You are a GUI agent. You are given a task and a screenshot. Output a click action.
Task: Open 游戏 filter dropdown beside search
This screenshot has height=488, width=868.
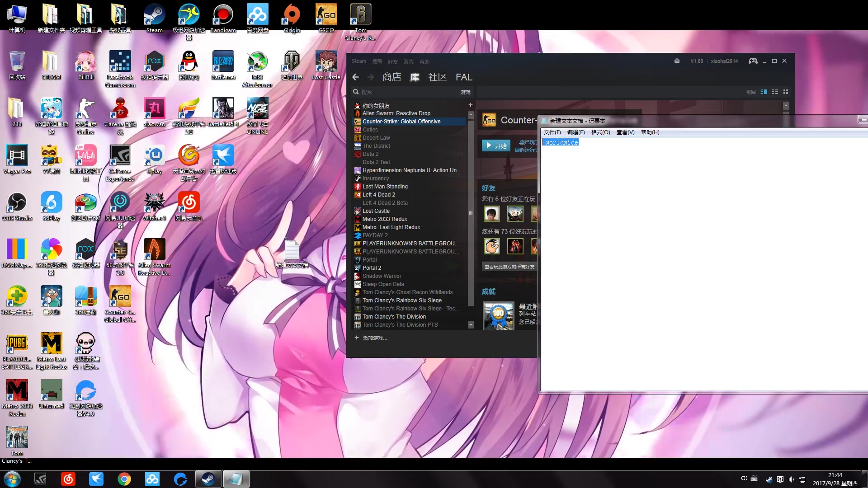pos(465,92)
